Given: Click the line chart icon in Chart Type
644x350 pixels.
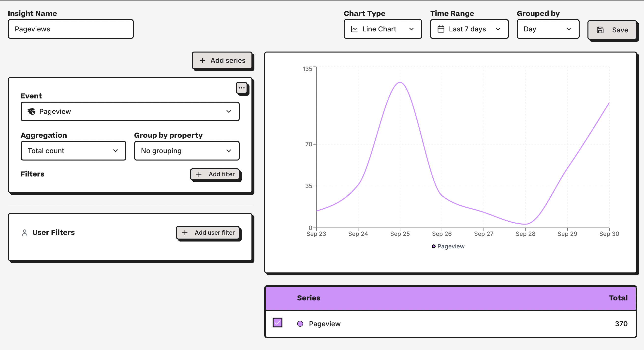Looking at the screenshot, I should [x=354, y=29].
